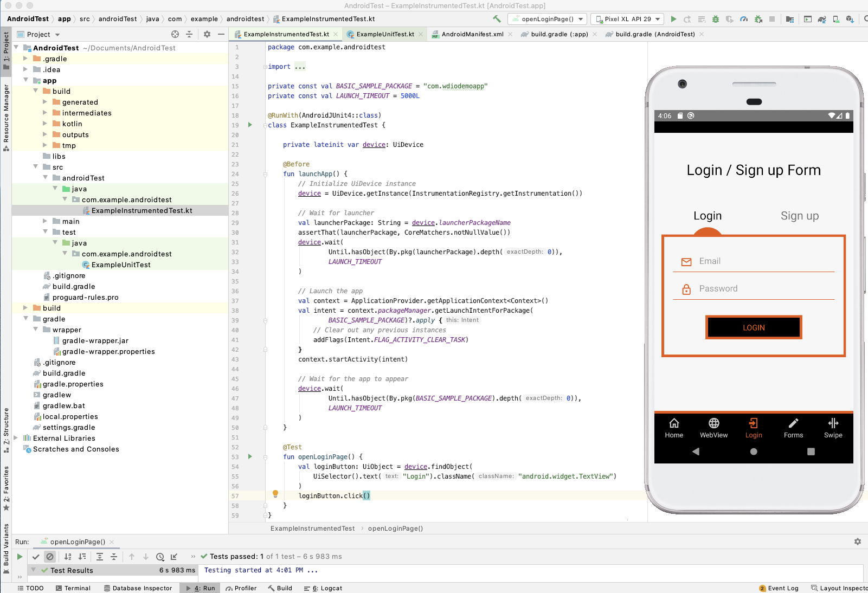Open the Pixel XL API 29 device dropdown
Screen dimensions: 868x593
coord(627,19)
